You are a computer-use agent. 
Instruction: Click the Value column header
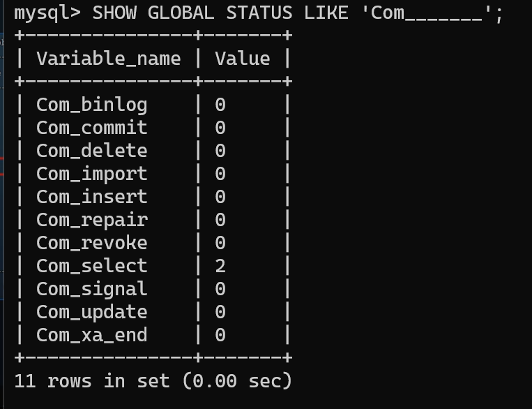[x=243, y=59]
